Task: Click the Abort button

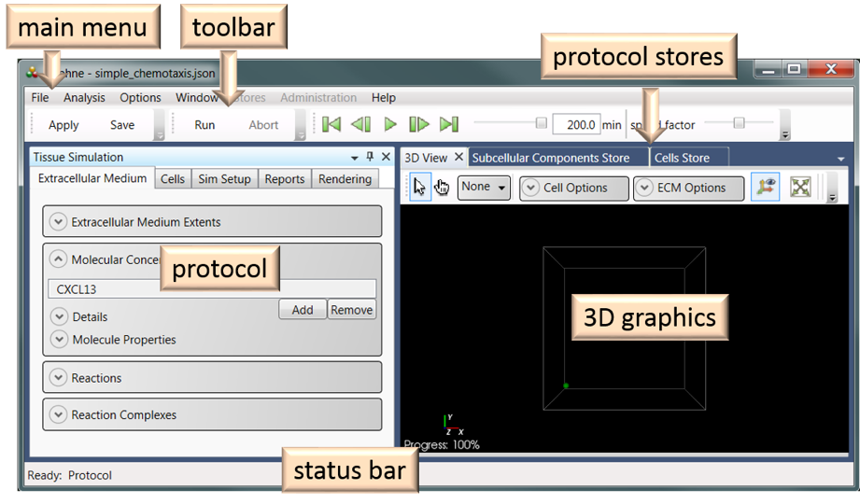Action: click(264, 125)
